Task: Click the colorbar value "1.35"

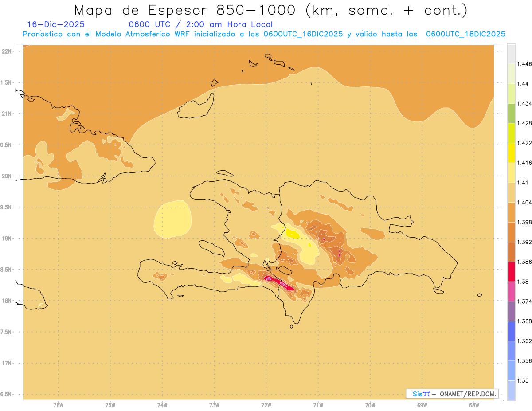Action: 523,380
